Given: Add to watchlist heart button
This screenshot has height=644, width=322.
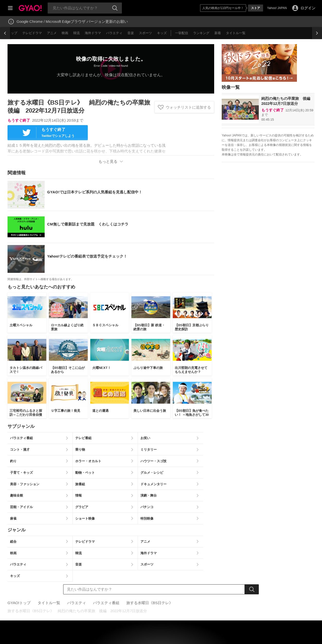Looking at the screenshot, I should 184,107.
